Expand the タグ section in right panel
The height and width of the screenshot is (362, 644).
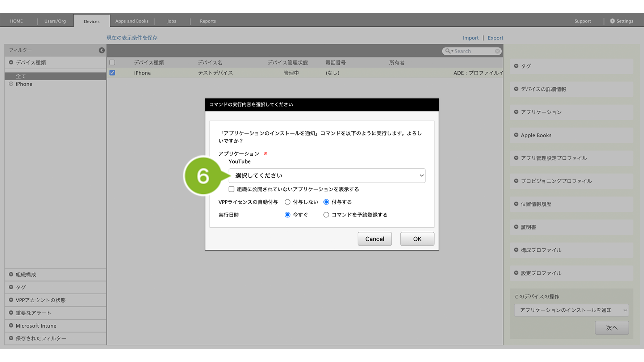tap(516, 66)
